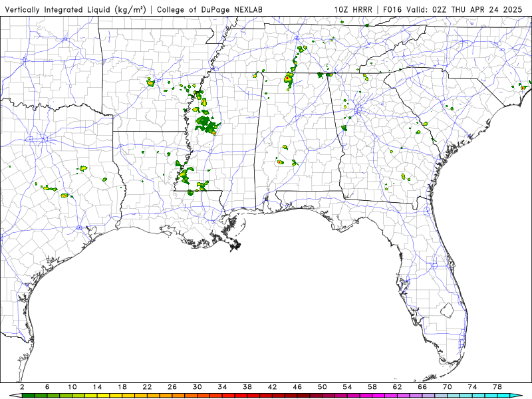Click the '6' color bar label
532x399 pixels.
pyautogui.click(x=47, y=387)
